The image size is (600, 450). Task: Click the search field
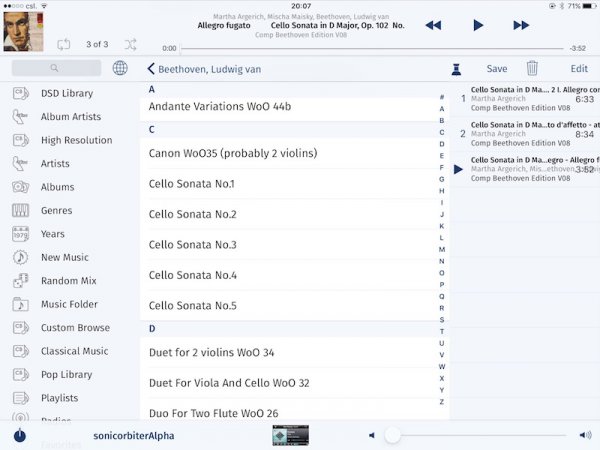[x=56, y=68]
